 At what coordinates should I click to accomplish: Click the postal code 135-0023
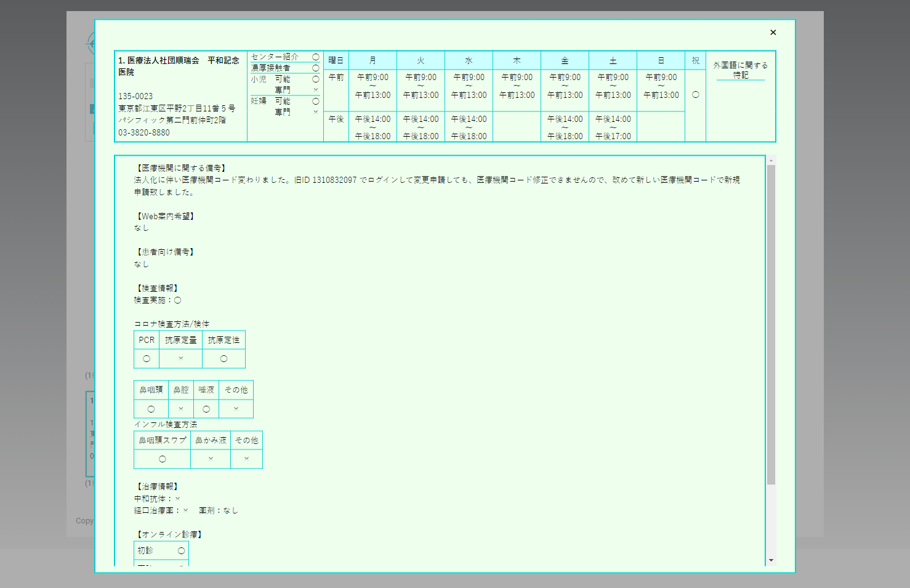135,96
